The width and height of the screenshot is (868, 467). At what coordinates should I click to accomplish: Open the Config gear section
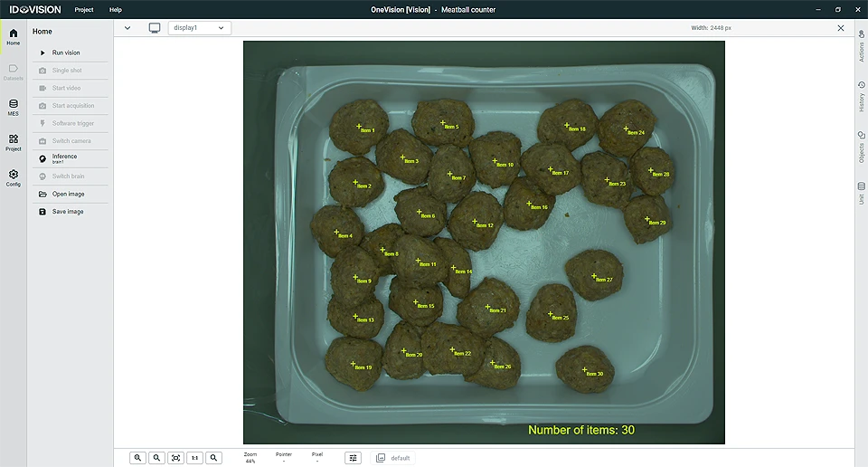(x=14, y=177)
